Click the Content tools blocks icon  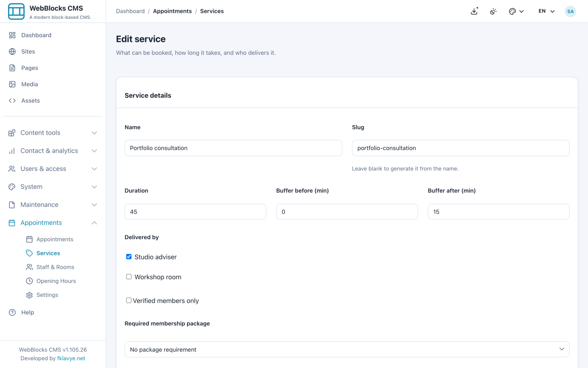point(12,133)
